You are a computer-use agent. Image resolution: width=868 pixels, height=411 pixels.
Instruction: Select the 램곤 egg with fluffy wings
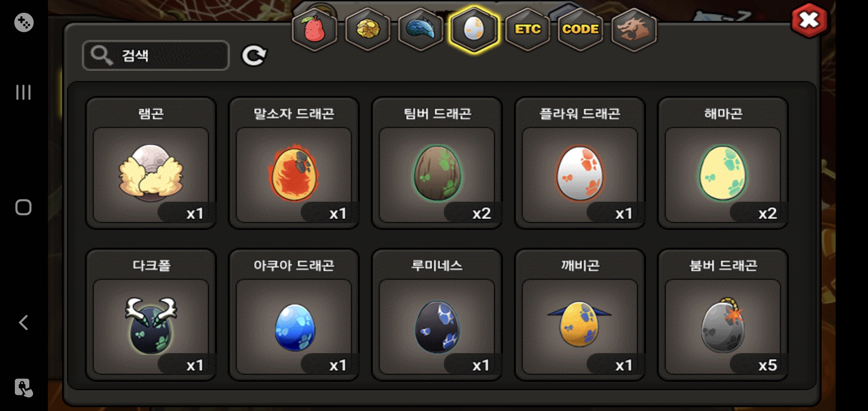(151, 163)
